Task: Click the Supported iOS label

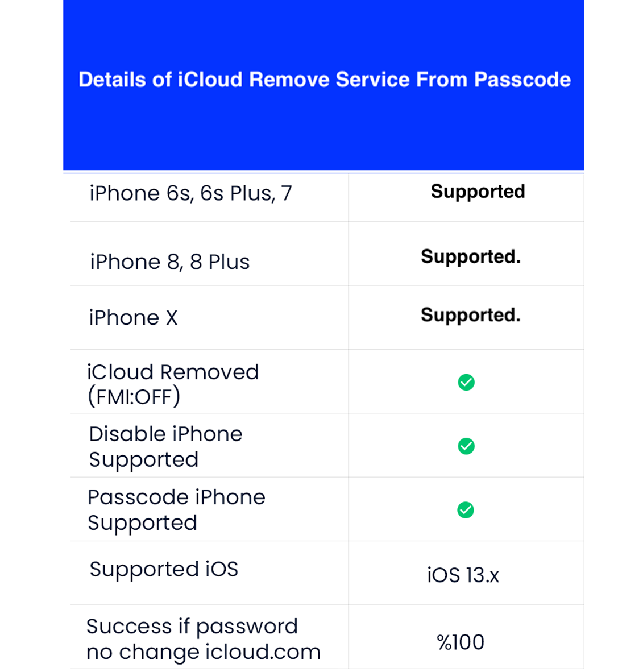Action: (x=164, y=569)
